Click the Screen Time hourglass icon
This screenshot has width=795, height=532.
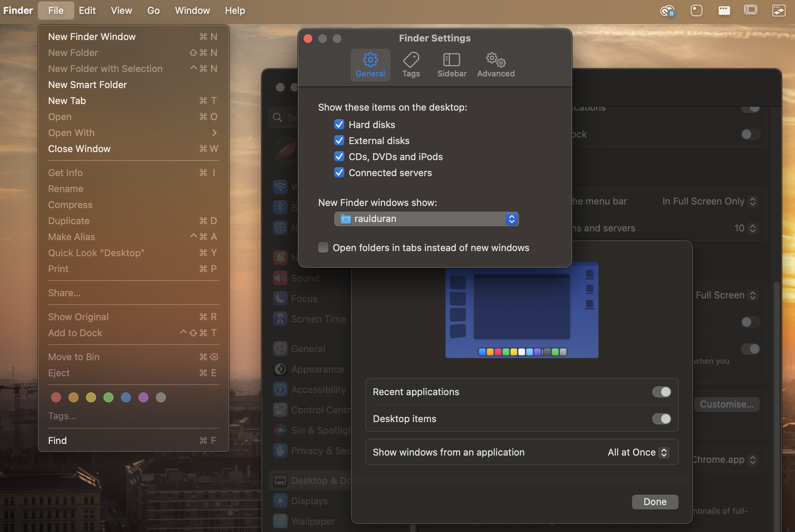pyautogui.click(x=280, y=319)
